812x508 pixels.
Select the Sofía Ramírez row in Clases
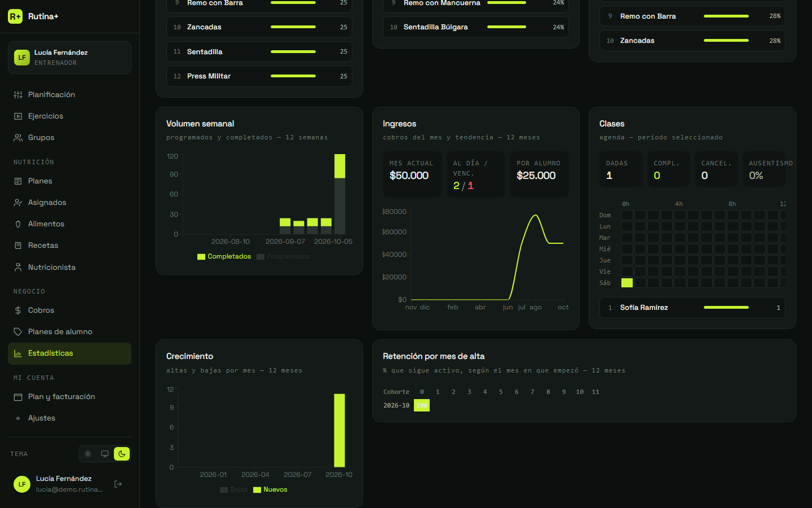(x=692, y=308)
